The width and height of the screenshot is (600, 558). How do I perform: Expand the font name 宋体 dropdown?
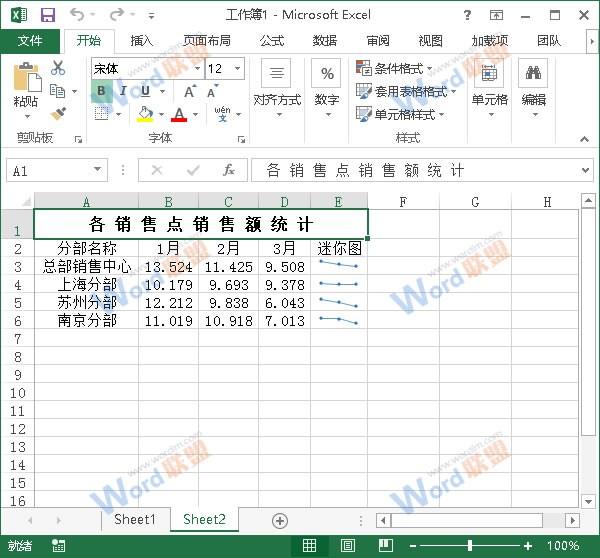197,69
